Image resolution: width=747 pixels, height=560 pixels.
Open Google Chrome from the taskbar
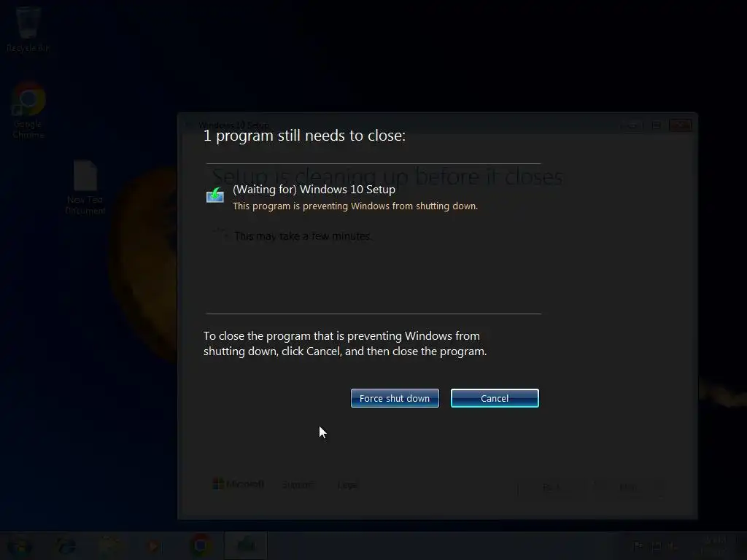[x=201, y=545]
